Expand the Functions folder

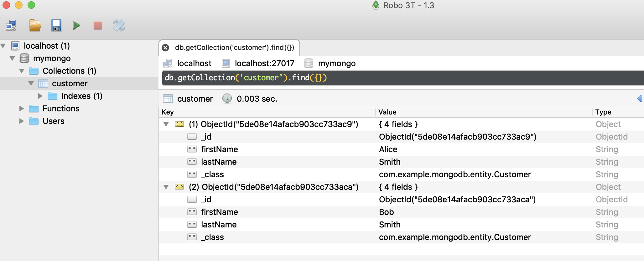(x=22, y=109)
